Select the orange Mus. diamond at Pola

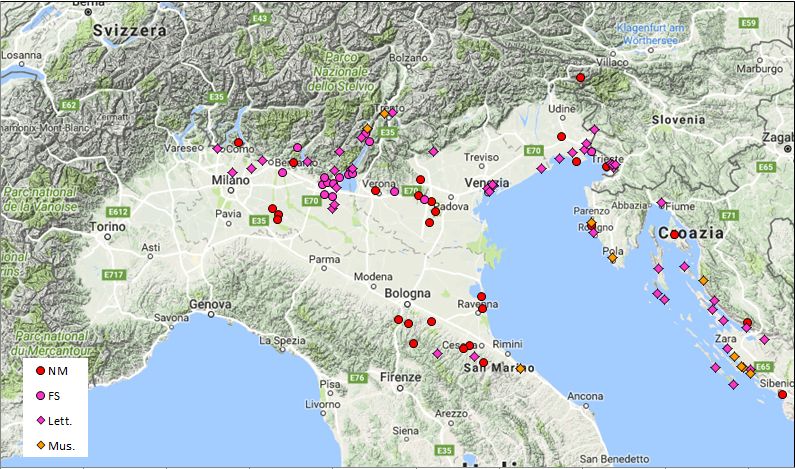612,258
